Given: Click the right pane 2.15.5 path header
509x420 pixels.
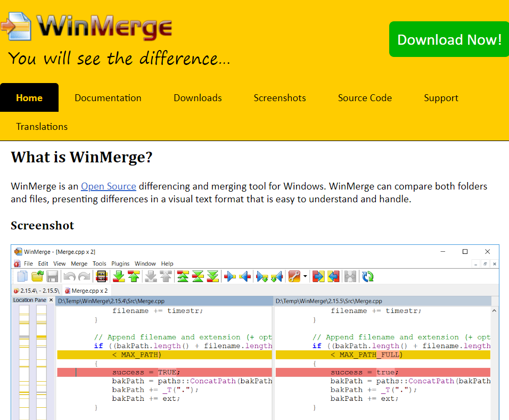Looking at the screenshot, I should click(x=382, y=301).
